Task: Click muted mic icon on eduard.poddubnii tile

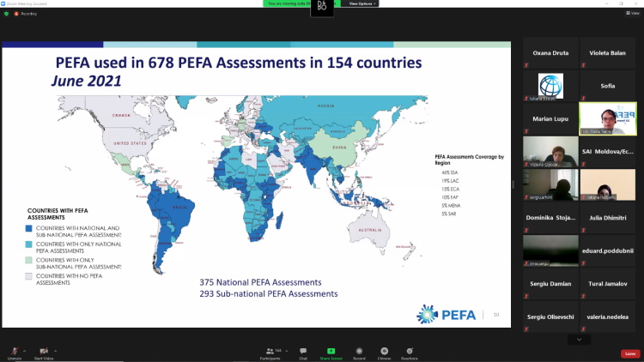Action: 583,263
